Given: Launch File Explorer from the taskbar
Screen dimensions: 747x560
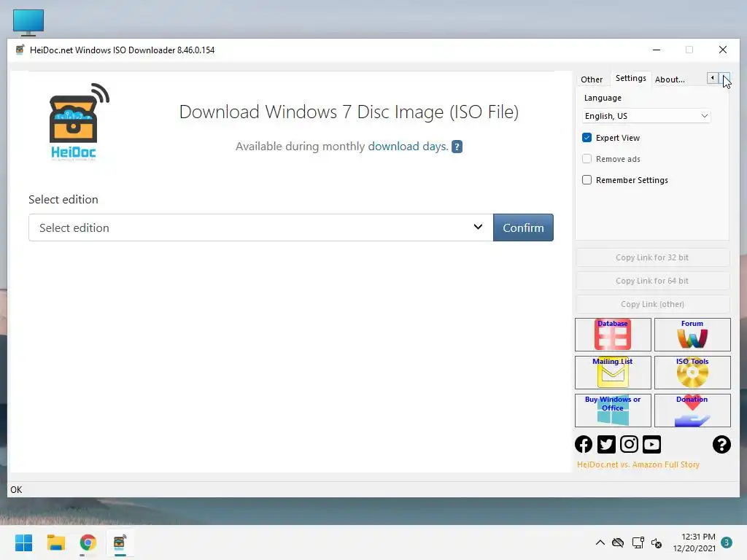Looking at the screenshot, I should pos(55,542).
